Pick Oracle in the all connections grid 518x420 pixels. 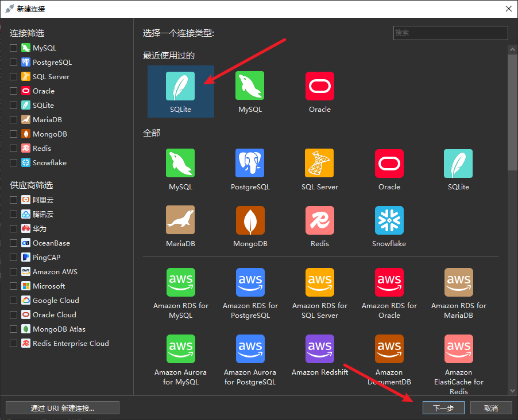pos(389,164)
